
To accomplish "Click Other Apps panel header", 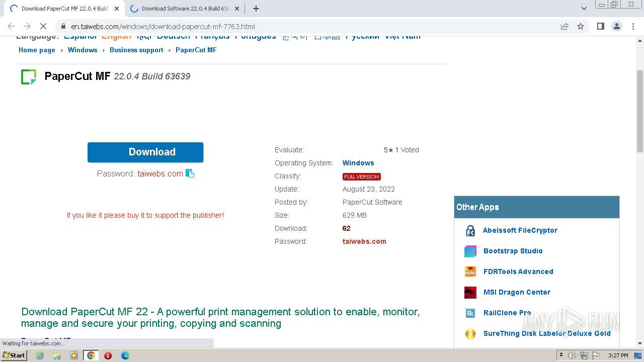I will click(x=537, y=207).
